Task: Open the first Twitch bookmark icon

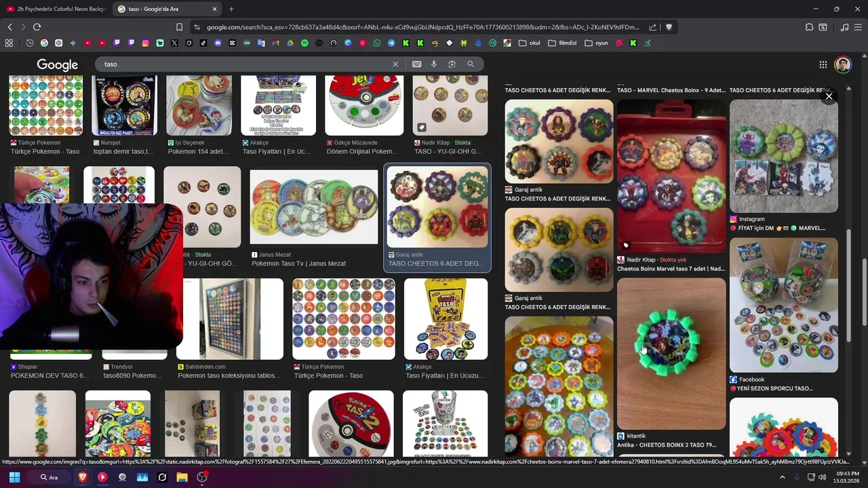Action: click(117, 43)
